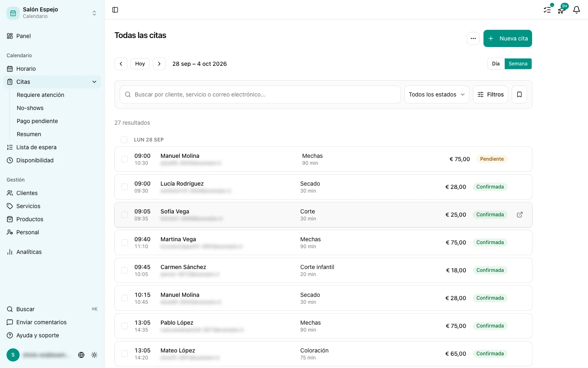Viewport: 588px width, 368px height.
Task: Open Requiere atención sub-item
Action: 57,95
